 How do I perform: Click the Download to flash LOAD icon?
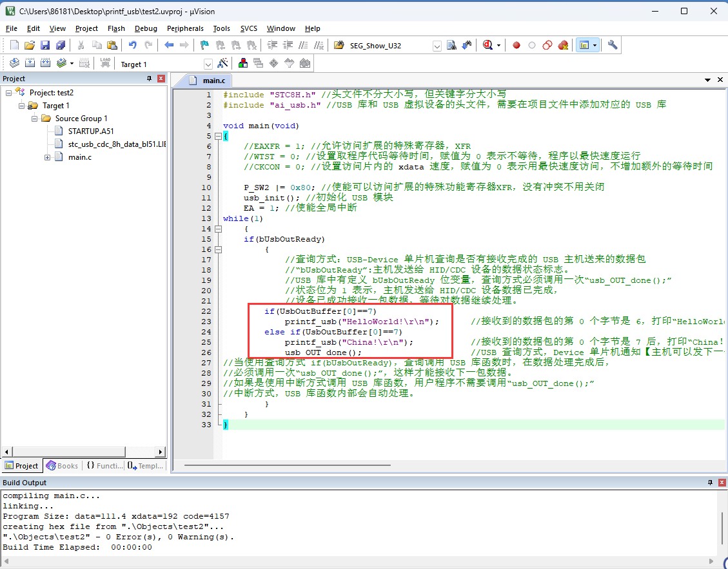[105, 63]
